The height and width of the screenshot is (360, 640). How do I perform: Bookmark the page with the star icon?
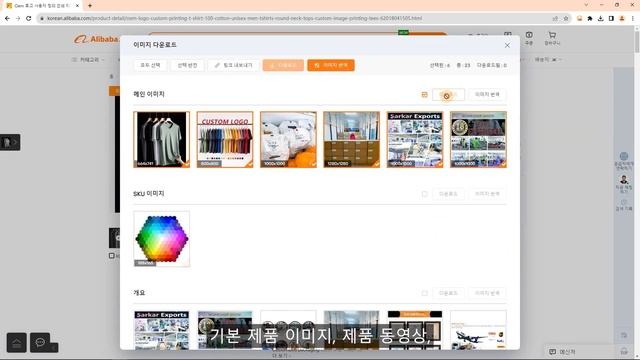566,18
